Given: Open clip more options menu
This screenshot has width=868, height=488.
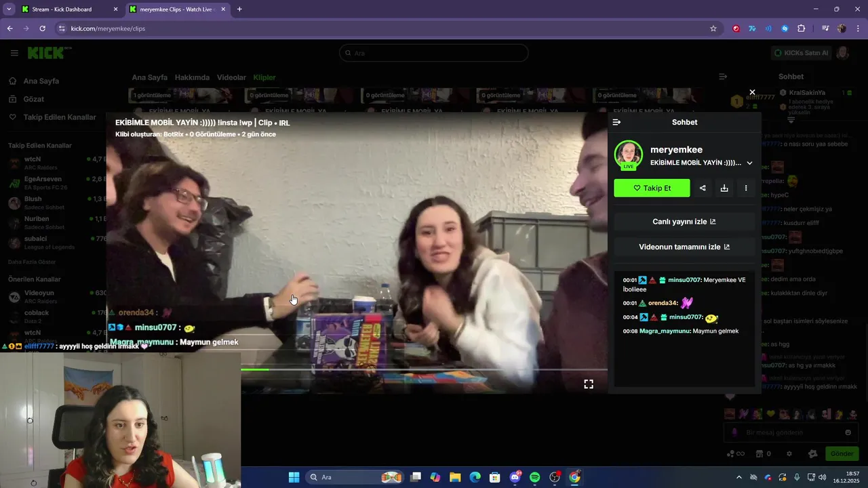Looking at the screenshot, I should [x=746, y=188].
